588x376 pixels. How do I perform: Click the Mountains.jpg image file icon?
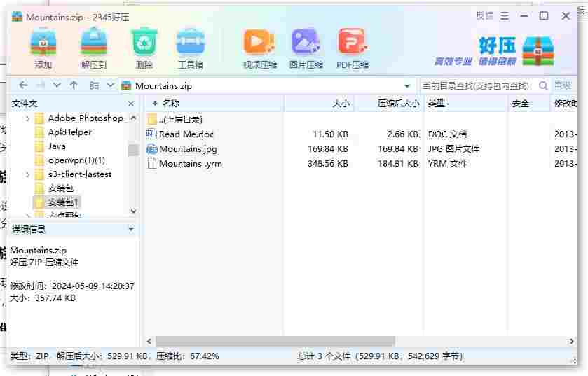click(x=151, y=149)
